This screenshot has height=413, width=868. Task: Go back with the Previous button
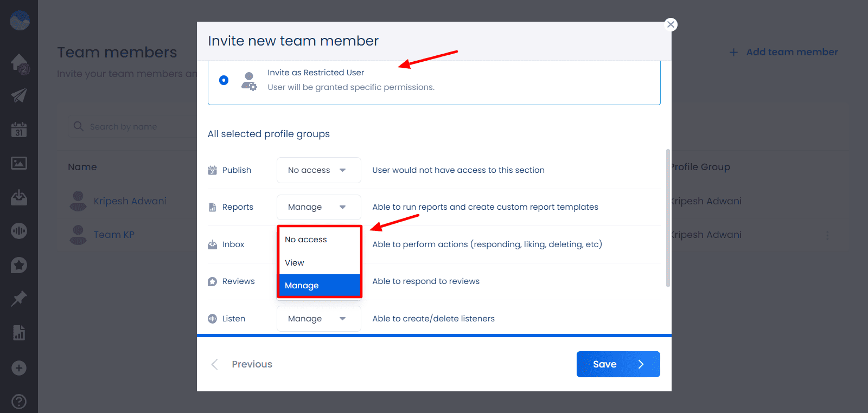[x=242, y=364]
